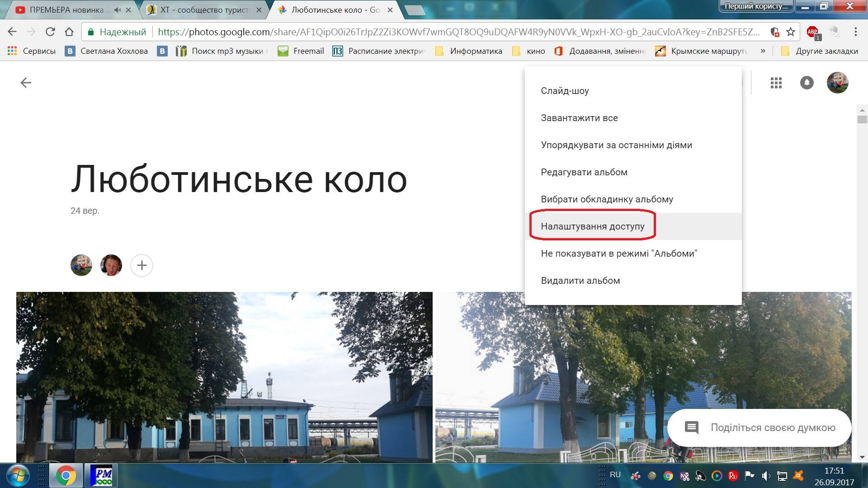Open the Chrome three-dot menu

855,32
